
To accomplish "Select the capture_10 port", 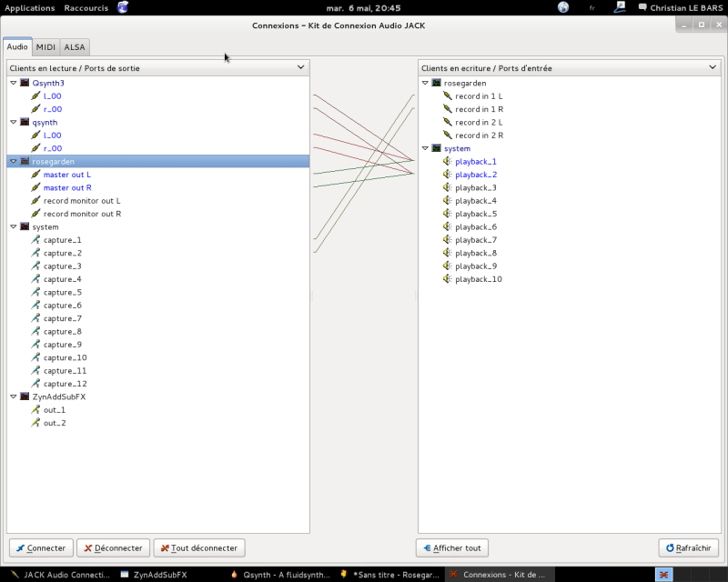I will 65,357.
